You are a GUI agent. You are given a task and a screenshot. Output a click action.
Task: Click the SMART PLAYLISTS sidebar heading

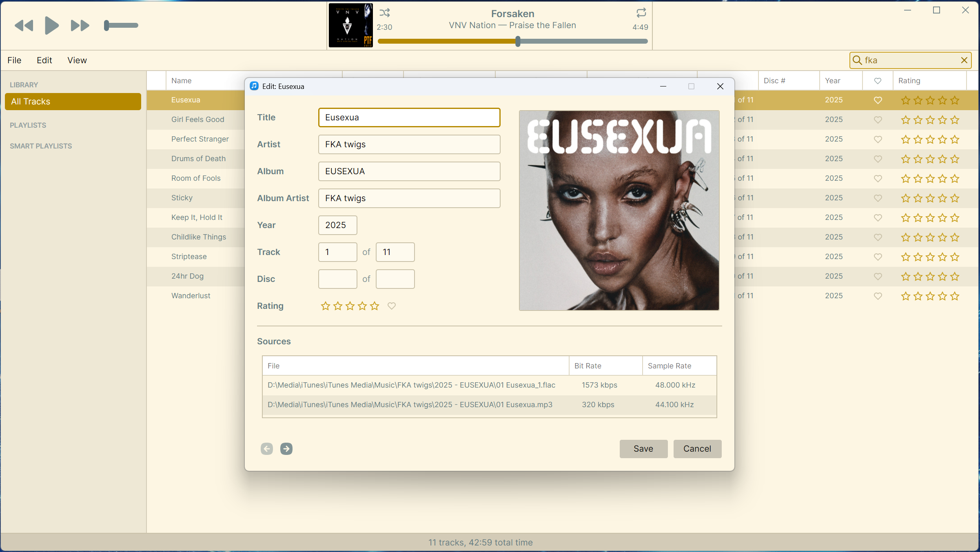tap(41, 146)
